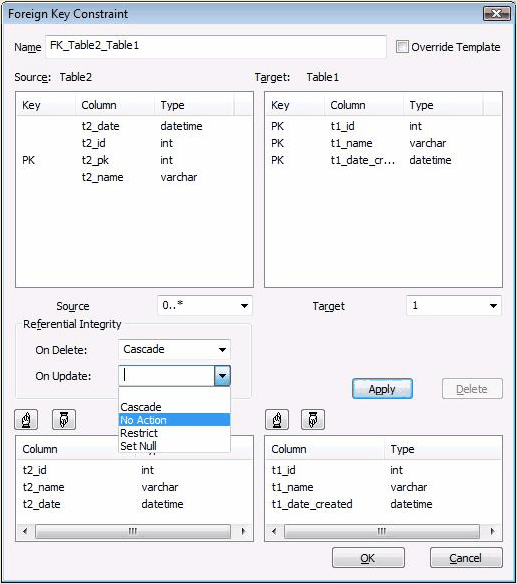The image size is (517, 584).
Task: Expand the On Delete dropdown set to Cascade
Action: tap(174, 349)
